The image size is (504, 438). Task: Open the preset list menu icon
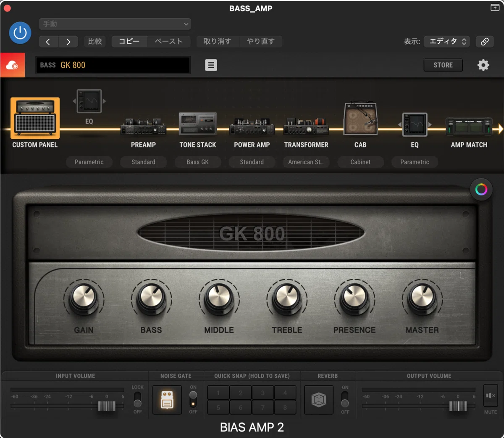[211, 65]
